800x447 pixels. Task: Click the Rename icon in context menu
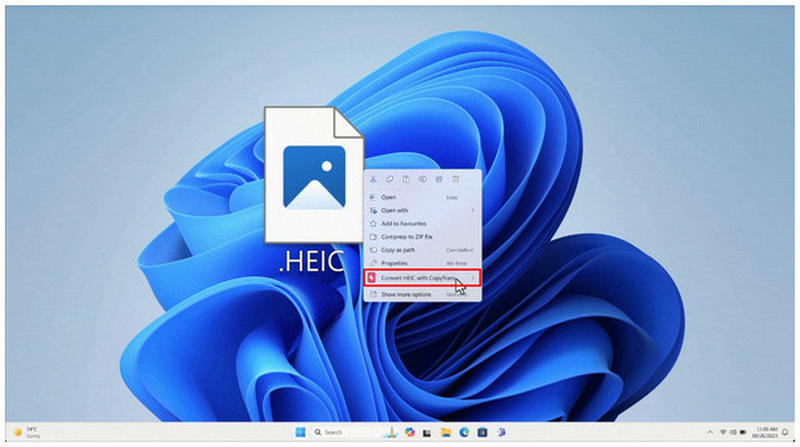click(x=422, y=179)
